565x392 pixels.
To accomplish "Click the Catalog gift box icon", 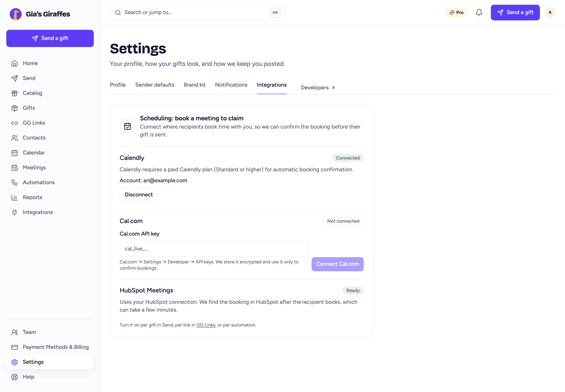I will tap(15, 93).
